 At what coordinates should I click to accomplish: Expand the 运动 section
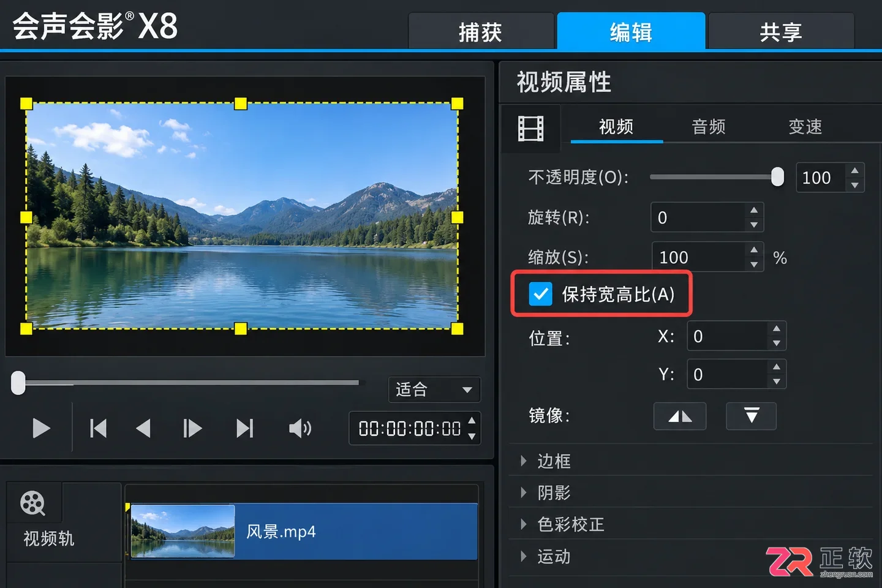[x=524, y=556]
